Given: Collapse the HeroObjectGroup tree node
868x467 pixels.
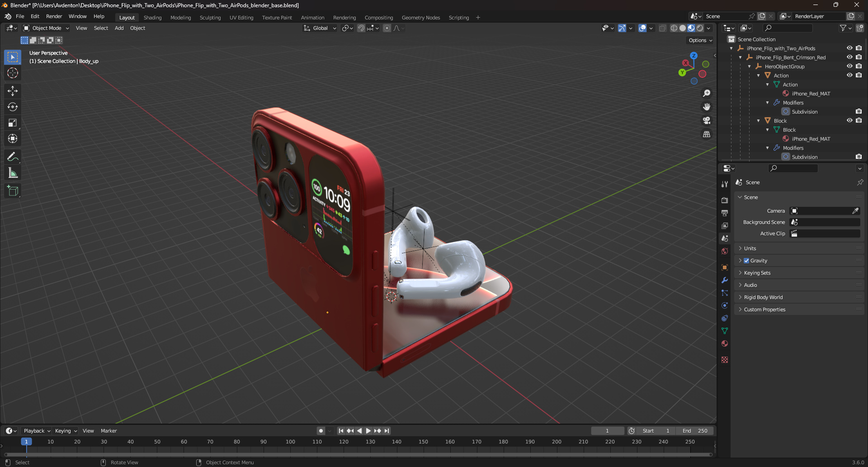Looking at the screenshot, I should pos(750,67).
